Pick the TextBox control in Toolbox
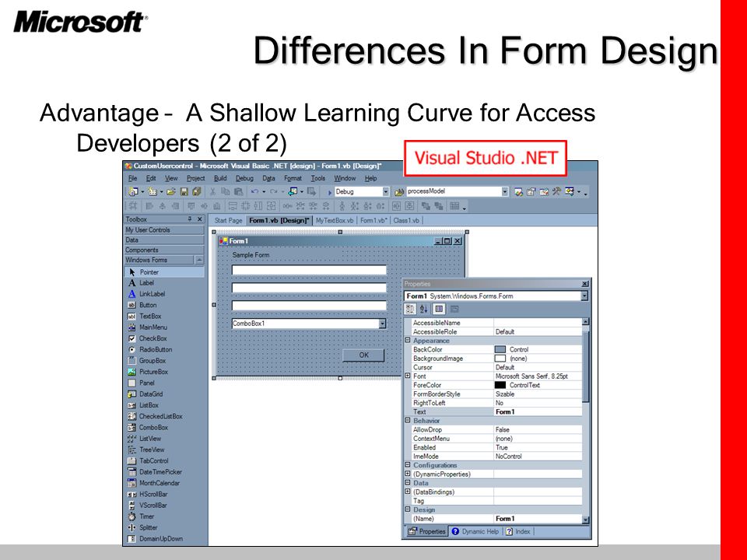 click(x=145, y=317)
